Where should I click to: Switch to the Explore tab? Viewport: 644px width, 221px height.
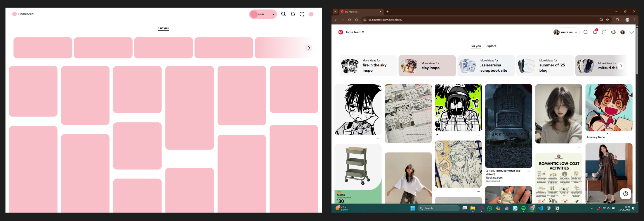491,46
